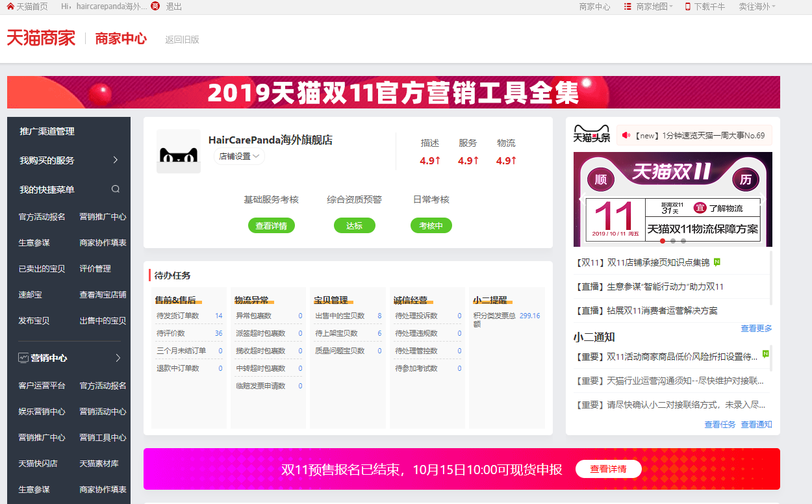Click 返回旧版 link

[x=182, y=40]
